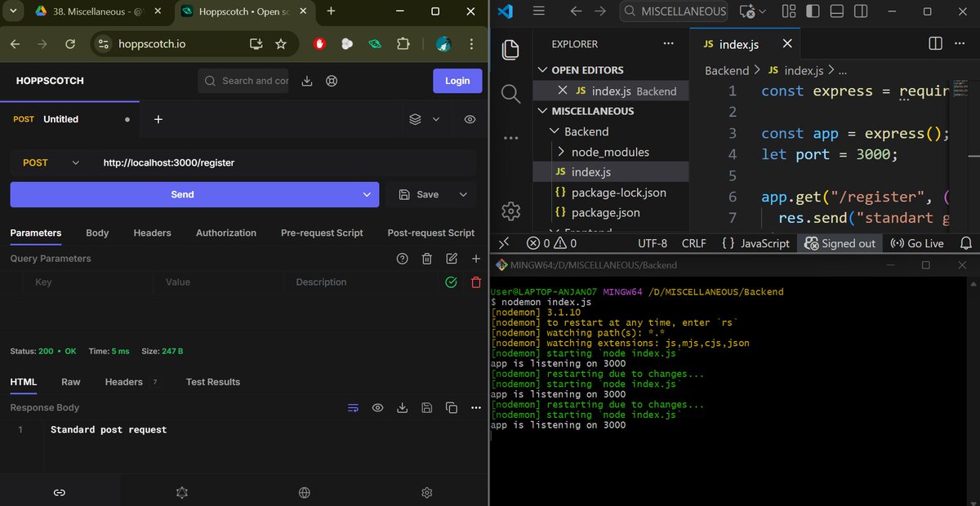Open VS Code Manage gear icon
This screenshot has height=506, width=980.
(x=510, y=211)
